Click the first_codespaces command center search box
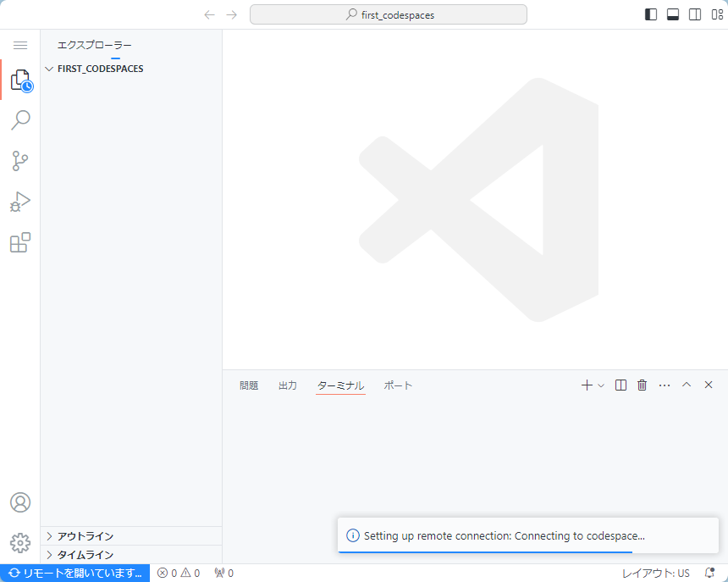This screenshot has height=582, width=728. pyautogui.click(x=389, y=14)
